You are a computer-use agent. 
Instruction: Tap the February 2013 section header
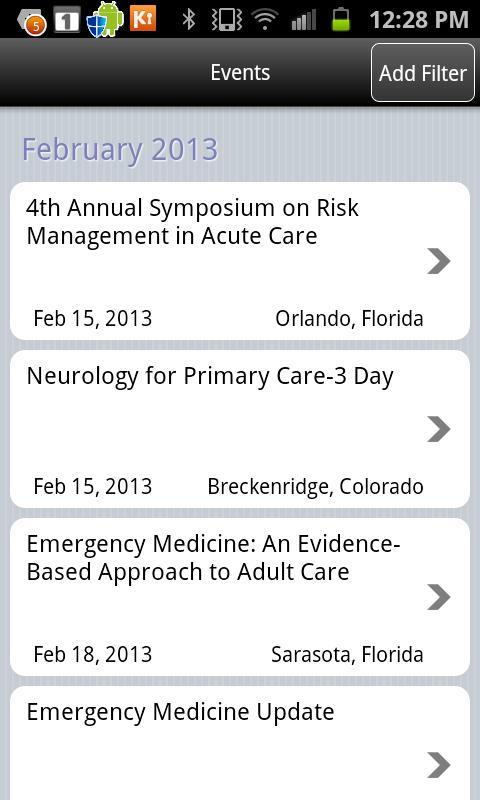click(120, 149)
